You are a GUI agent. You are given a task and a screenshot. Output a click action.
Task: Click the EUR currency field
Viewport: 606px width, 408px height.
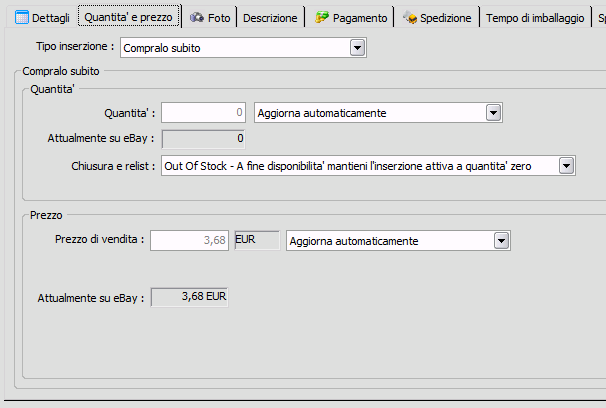[257, 240]
